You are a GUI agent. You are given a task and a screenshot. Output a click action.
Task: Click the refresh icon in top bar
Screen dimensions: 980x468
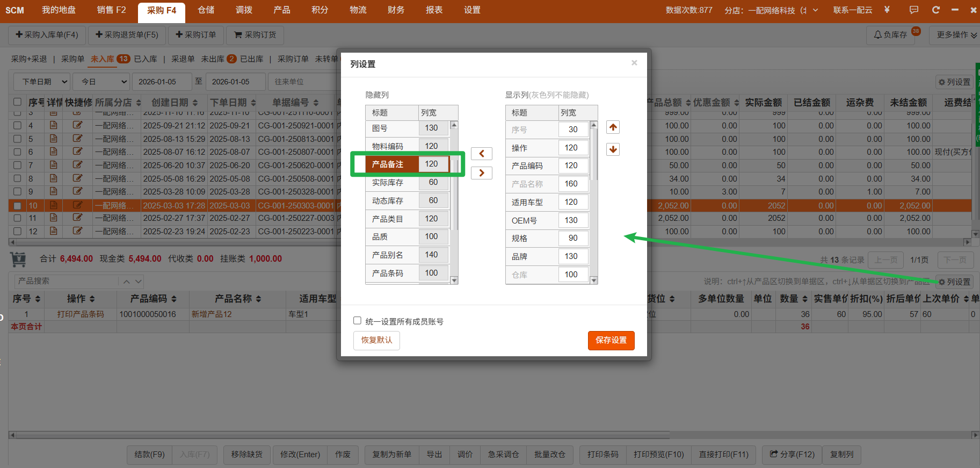point(935,10)
